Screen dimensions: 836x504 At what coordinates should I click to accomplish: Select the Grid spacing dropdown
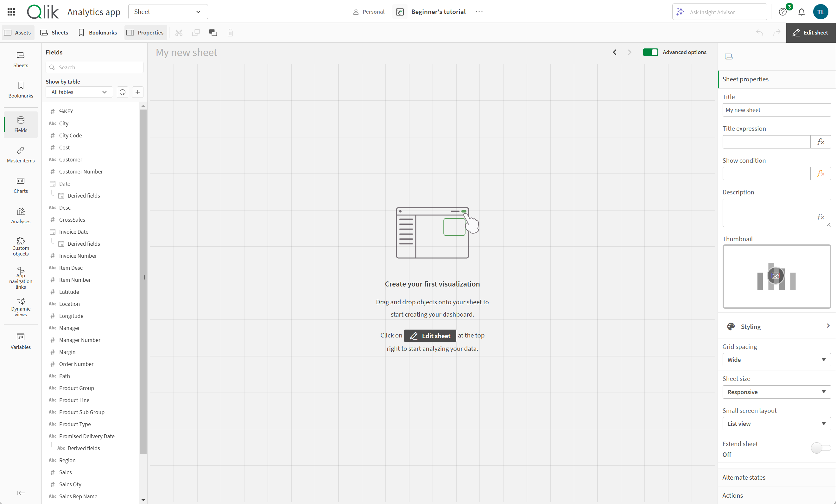776,360
